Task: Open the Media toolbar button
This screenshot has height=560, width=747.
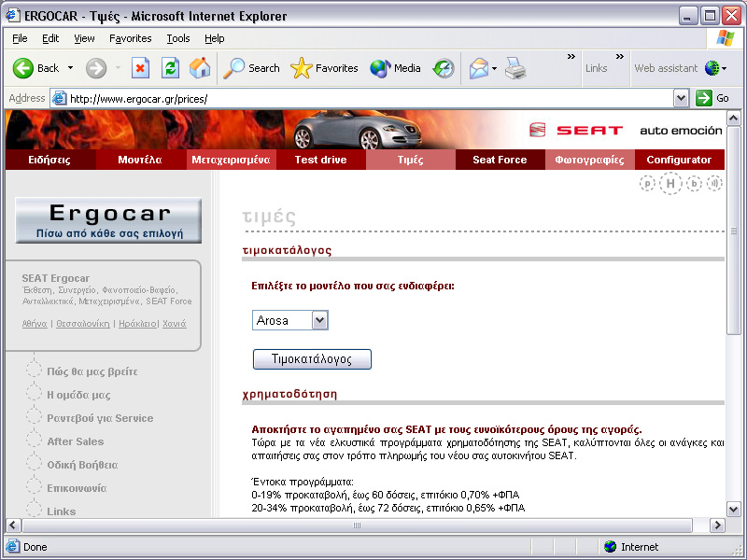Action: [x=395, y=68]
